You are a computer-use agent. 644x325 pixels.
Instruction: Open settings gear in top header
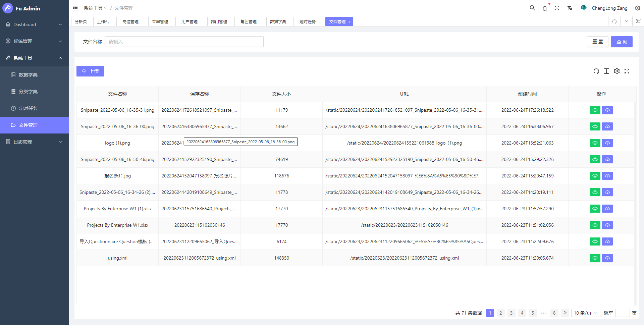[638, 8]
